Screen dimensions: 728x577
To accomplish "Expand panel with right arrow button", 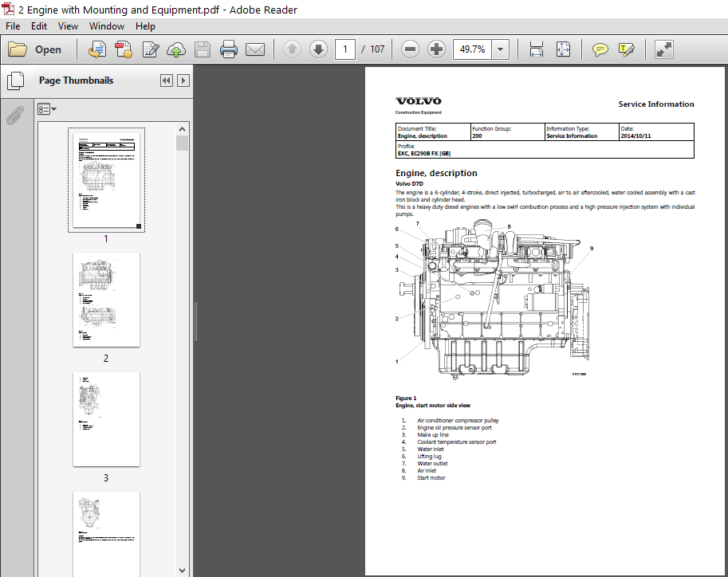I will 183,80.
